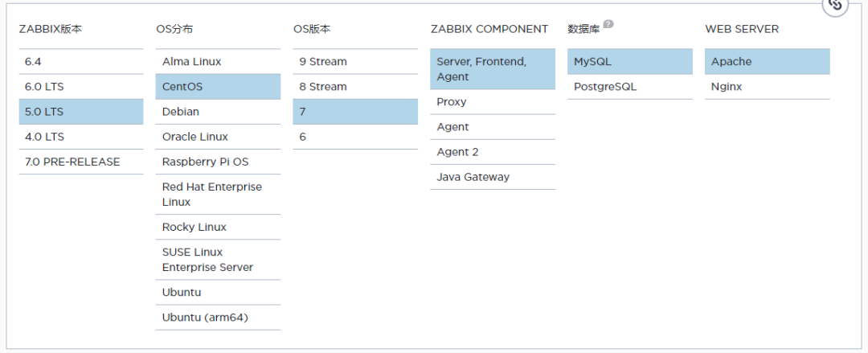
Task: Choose 8 Stream OS version
Action: 354,87
